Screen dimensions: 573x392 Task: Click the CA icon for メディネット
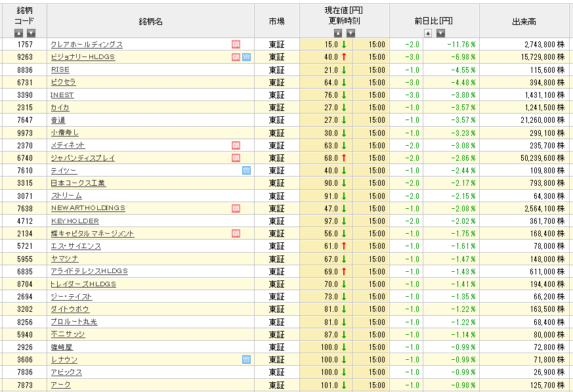236,145
